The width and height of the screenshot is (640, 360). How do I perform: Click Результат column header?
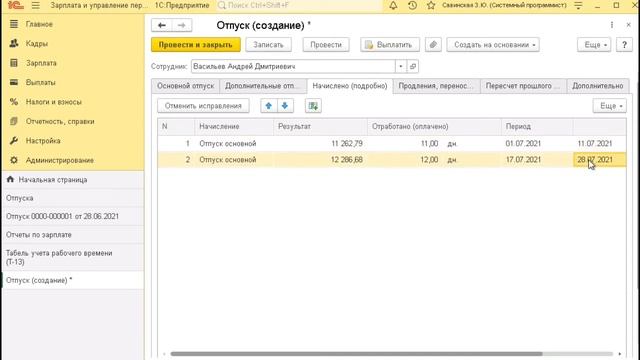click(x=320, y=127)
